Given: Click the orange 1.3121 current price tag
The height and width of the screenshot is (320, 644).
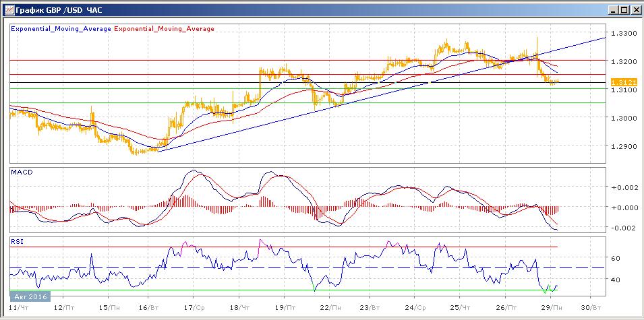Looking at the screenshot, I should 620,82.
